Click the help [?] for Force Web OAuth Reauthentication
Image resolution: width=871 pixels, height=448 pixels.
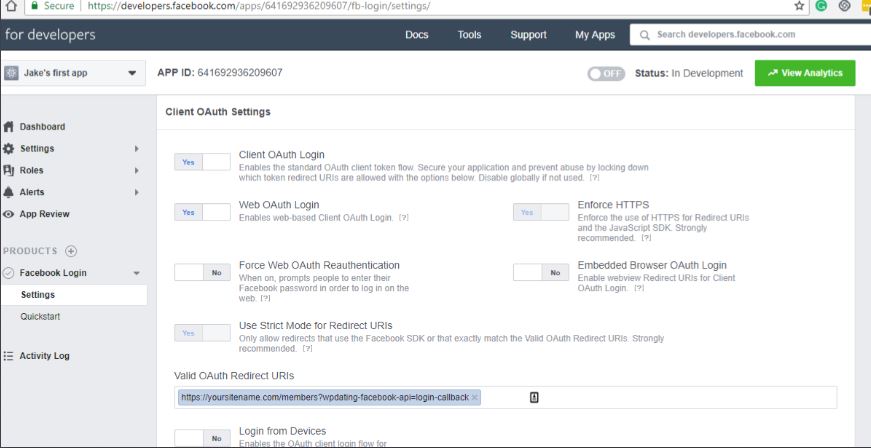point(266,298)
